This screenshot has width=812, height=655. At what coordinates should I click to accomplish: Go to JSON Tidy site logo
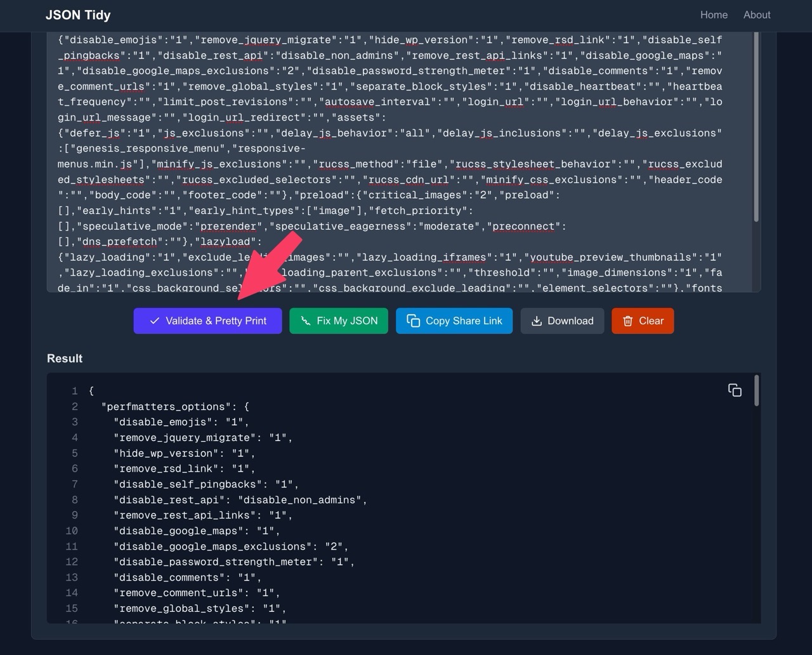78,15
